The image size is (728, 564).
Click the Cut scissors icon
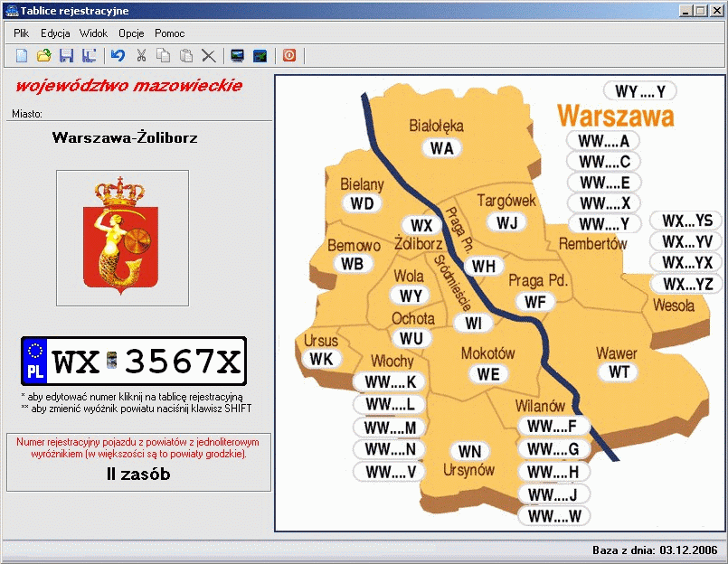point(141,56)
